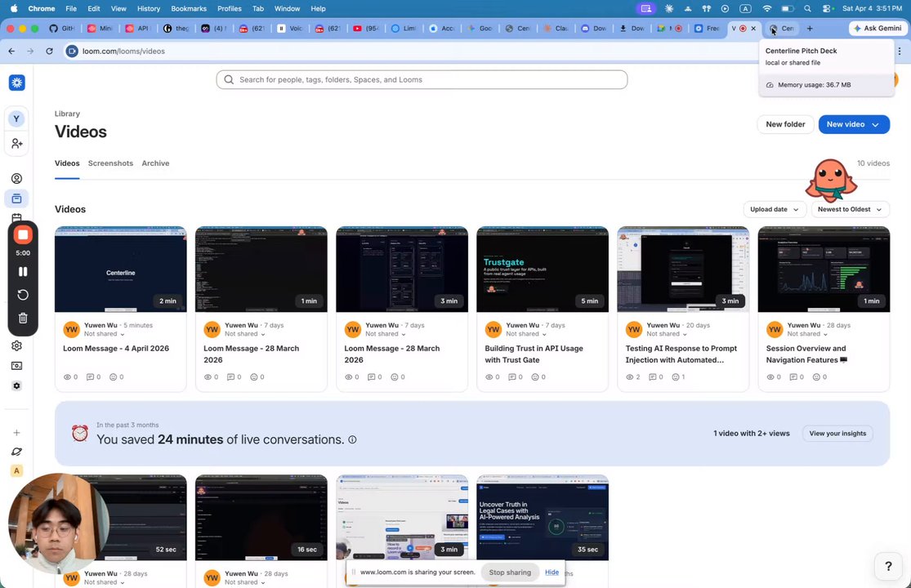Viewport: 911px width, 588px height.
Task: Open a new Chrome tab with the plus
Action: (x=810, y=28)
